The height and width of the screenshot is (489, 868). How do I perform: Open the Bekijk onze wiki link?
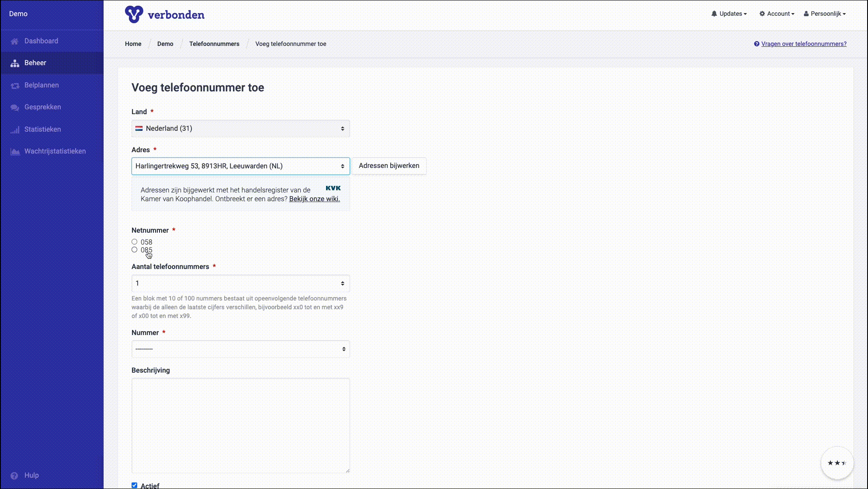coord(314,199)
